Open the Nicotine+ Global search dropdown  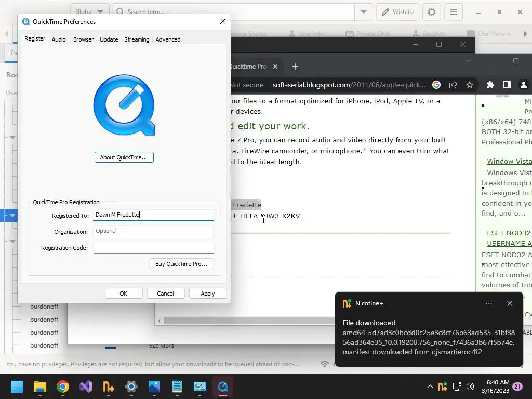pos(89,12)
